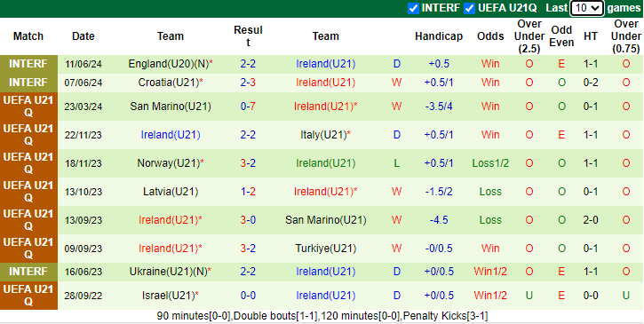644x324 pixels.
Task: Open Israel(U21) team link
Action: point(171,296)
